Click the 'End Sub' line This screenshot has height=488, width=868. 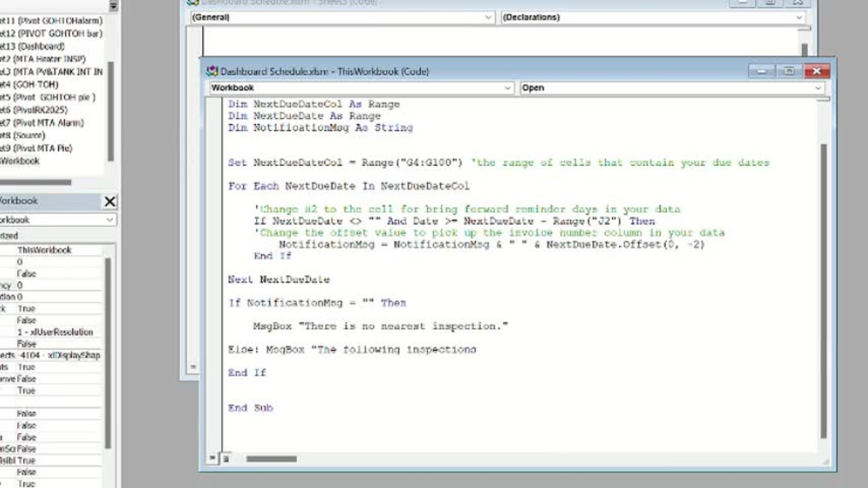[251, 408]
